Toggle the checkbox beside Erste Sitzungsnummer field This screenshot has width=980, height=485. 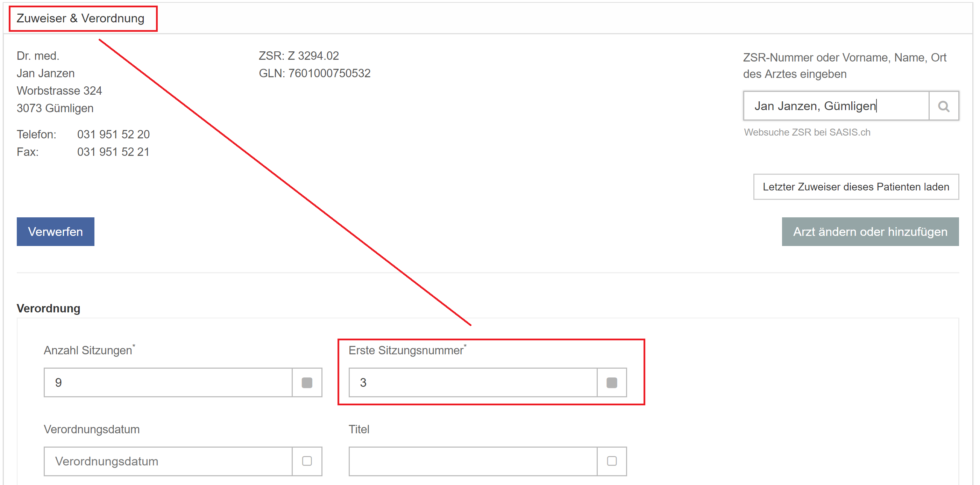(x=611, y=382)
